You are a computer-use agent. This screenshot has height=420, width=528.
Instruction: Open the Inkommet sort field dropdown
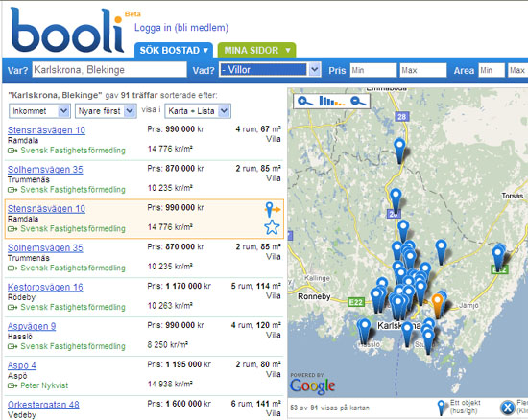pyautogui.click(x=39, y=111)
